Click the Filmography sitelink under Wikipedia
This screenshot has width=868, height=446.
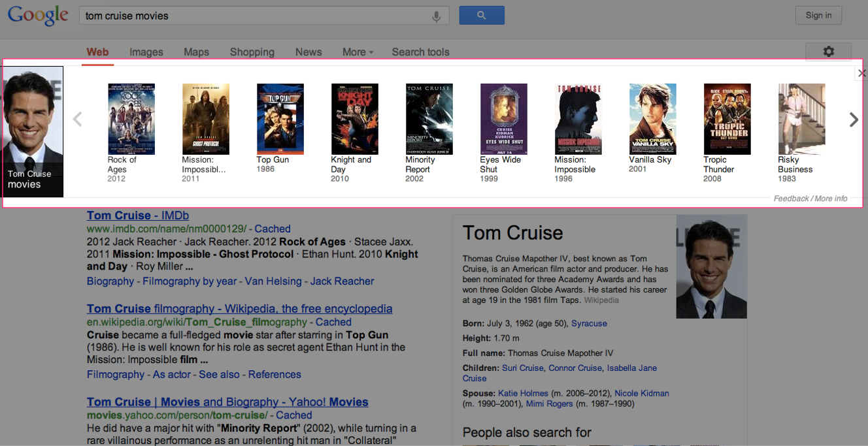116,375
